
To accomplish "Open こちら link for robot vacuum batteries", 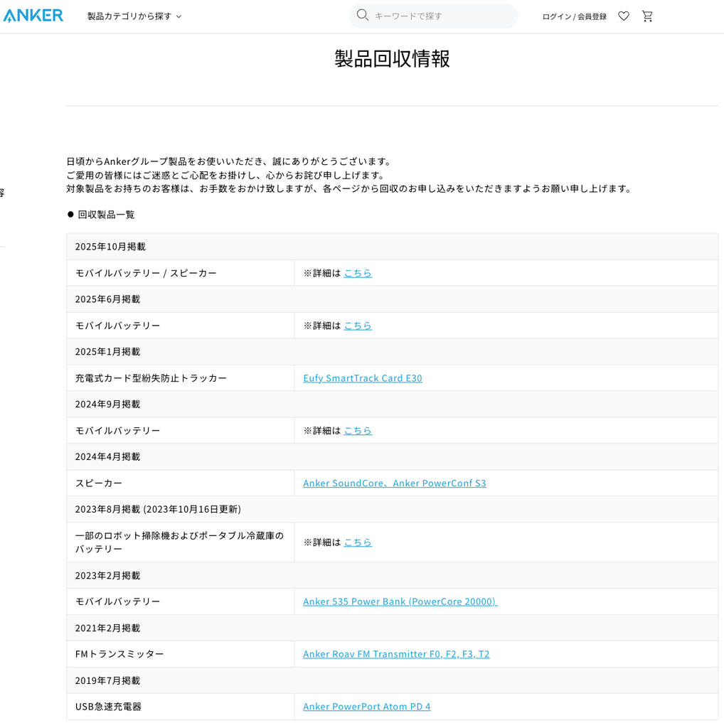I will click(x=358, y=542).
